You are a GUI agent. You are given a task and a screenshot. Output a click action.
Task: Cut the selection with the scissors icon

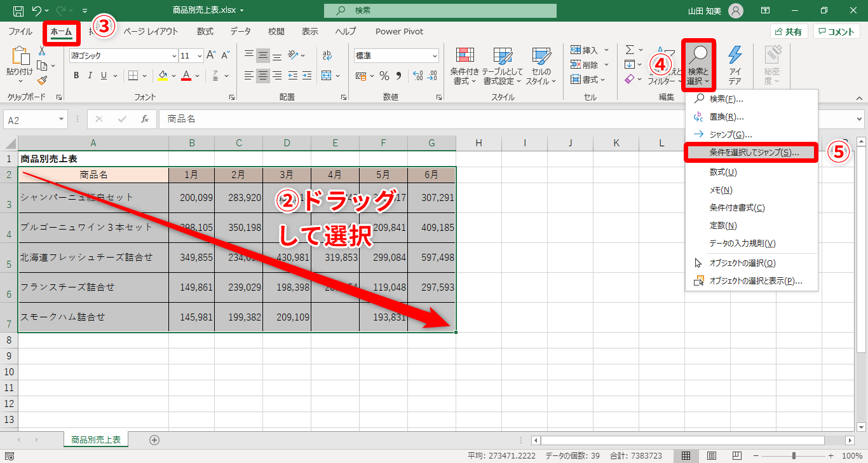[42, 51]
